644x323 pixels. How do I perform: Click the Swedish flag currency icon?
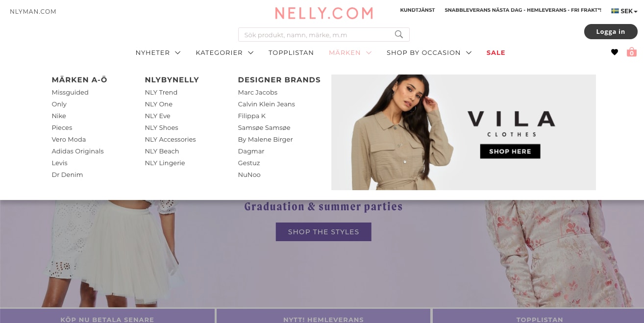615,11
